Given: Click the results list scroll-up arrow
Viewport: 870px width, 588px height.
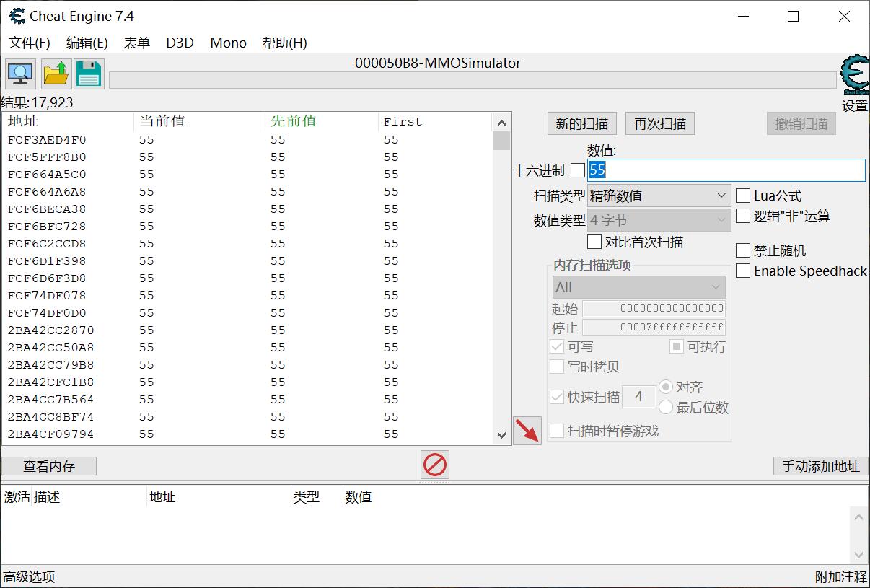Looking at the screenshot, I should pos(501,122).
